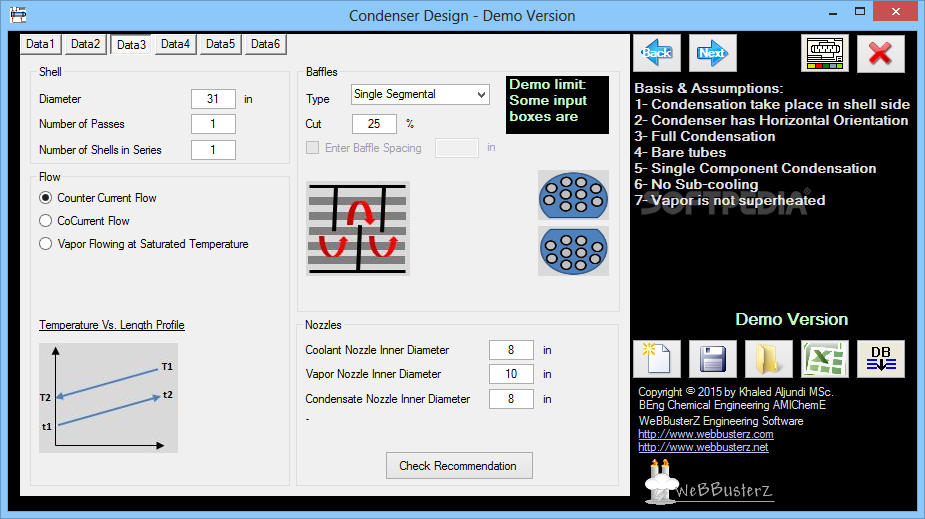This screenshot has height=519, width=925.
Task: Click the upper tube layout pattern image
Action: point(573,195)
